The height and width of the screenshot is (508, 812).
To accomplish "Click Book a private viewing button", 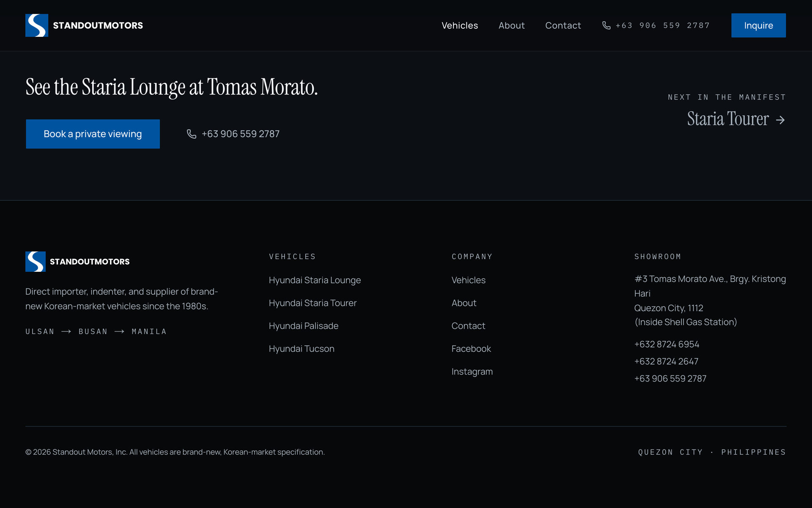I will (93, 134).
